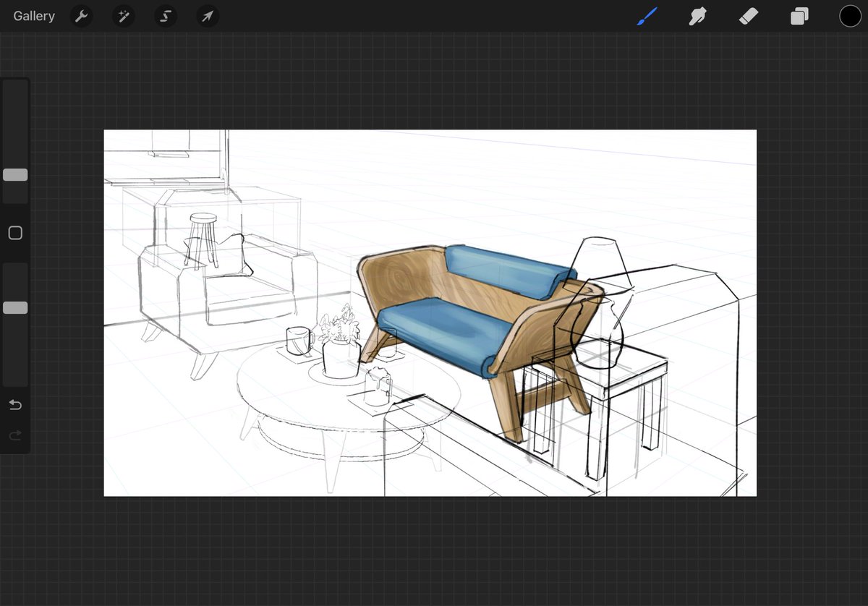Select the Brush tool
The height and width of the screenshot is (606, 868).
coord(647,16)
